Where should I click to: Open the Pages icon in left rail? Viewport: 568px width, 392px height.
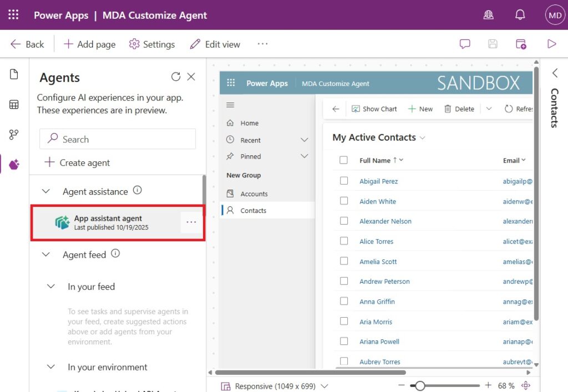tap(14, 74)
